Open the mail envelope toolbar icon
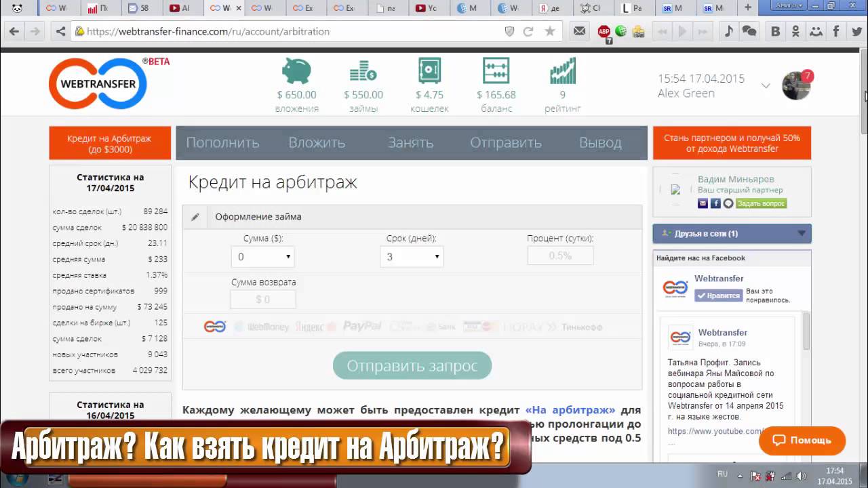This screenshot has width=868, height=488. tap(579, 31)
